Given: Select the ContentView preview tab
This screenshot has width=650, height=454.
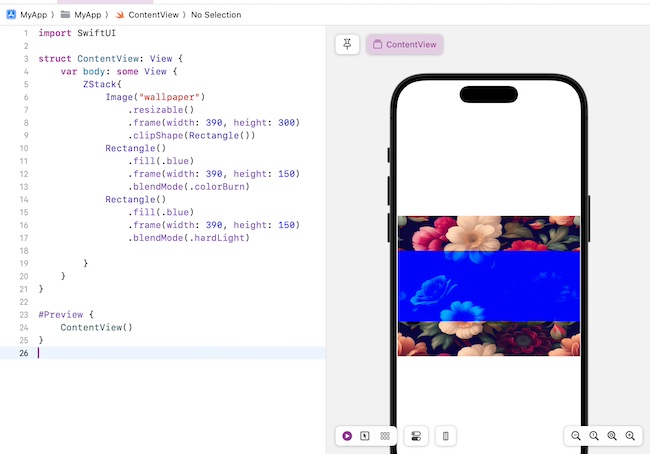Looking at the screenshot, I should [405, 44].
